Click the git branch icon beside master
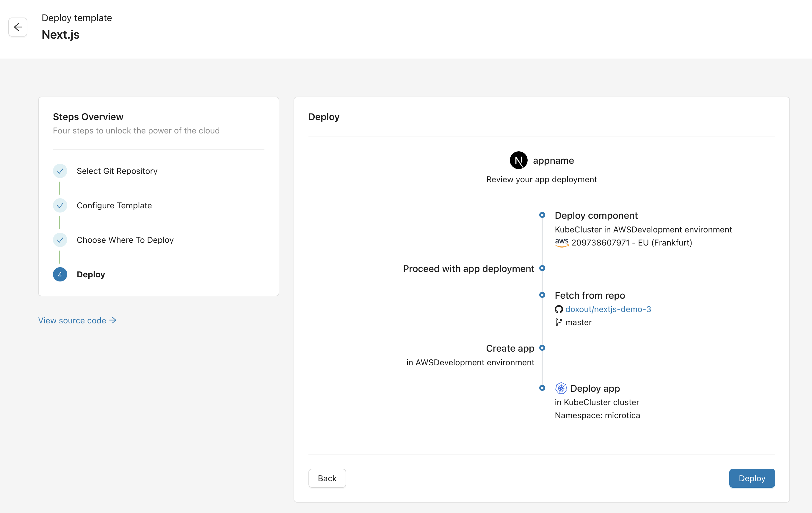Viewport: 812px width, 513px height. pyautogui.click(x=558, y=322)
